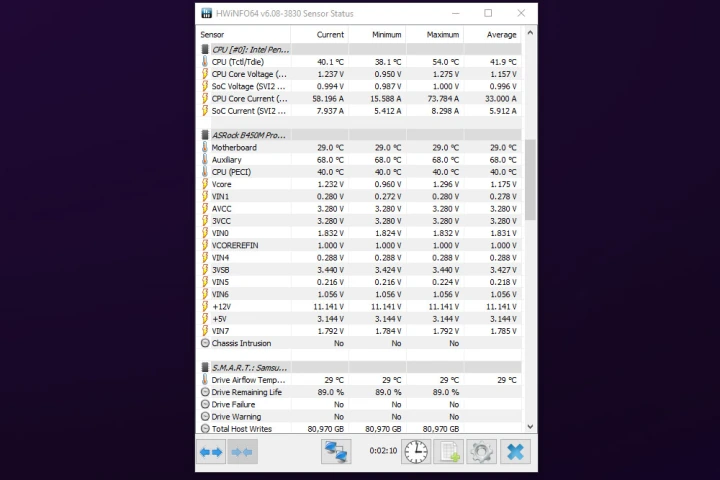Click the ASRock B450M chip group icon
Screen dimensions: 720x480
205,135
